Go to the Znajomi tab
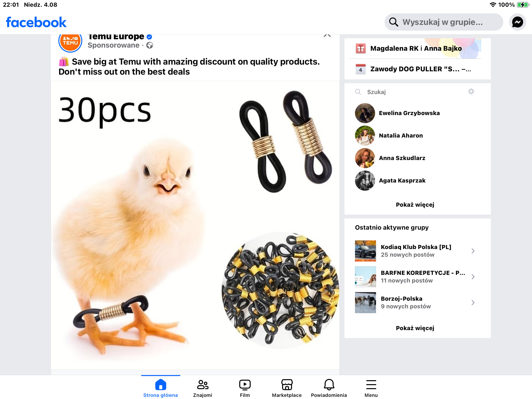 203,388
